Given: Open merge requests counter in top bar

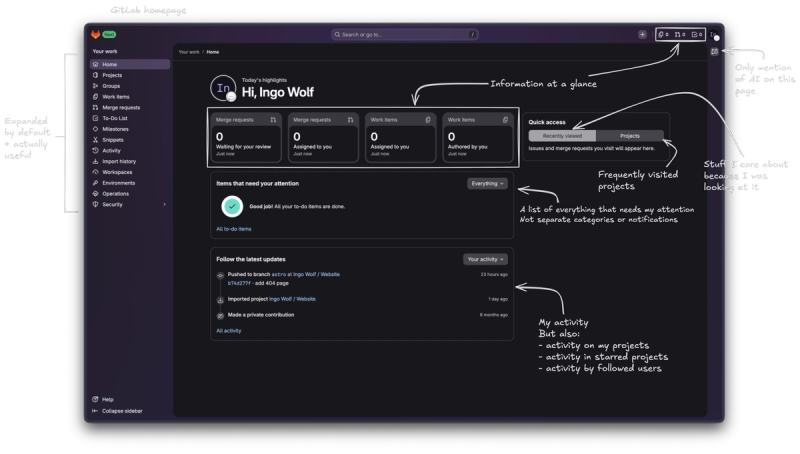Looking at the screenshot, I should pos(680,34).
